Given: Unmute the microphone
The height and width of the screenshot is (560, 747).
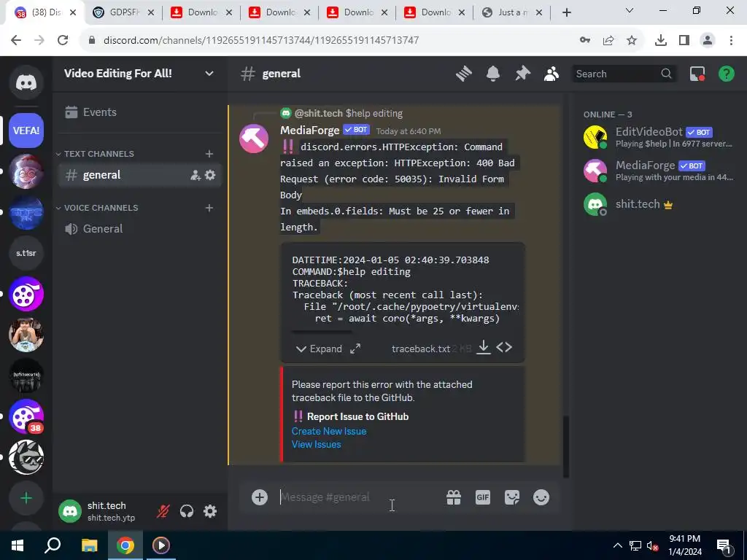Looking at the screenshot, I should [x=163, y=511].
